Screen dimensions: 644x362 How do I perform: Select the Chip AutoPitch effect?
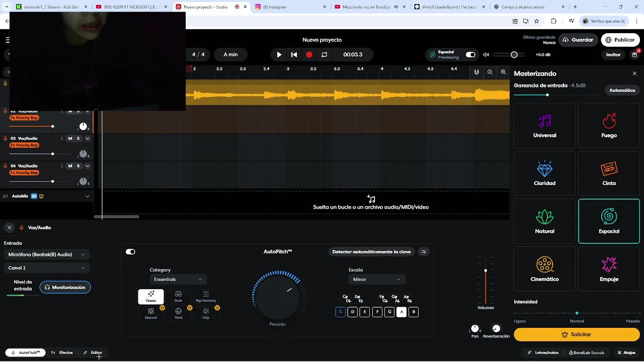tap(206, 313)
